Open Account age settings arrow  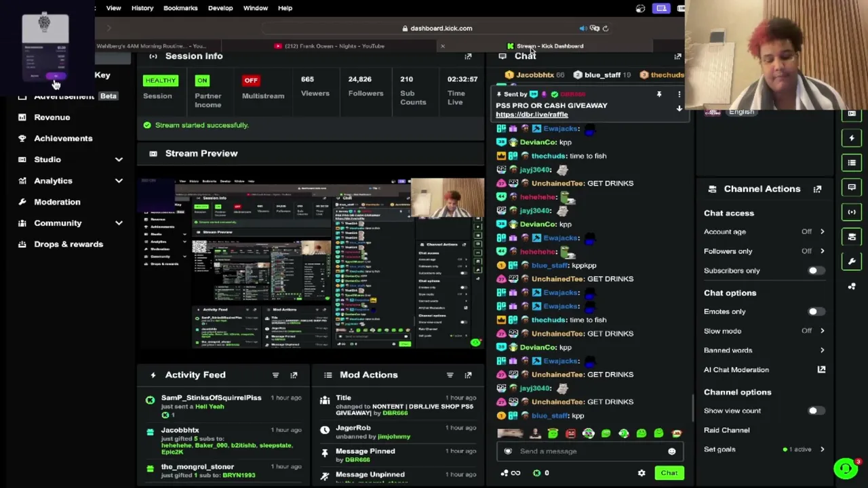tap(822, 232)
